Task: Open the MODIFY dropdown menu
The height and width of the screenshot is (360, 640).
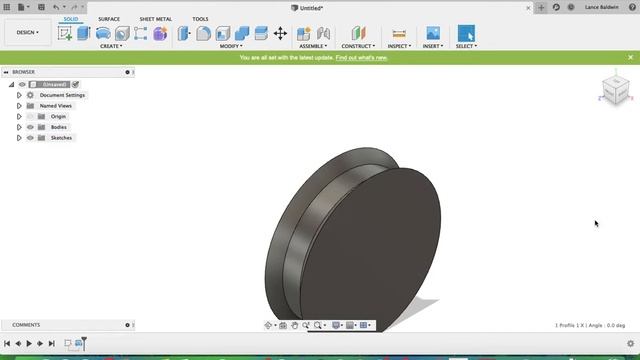Action: point(231,46)
